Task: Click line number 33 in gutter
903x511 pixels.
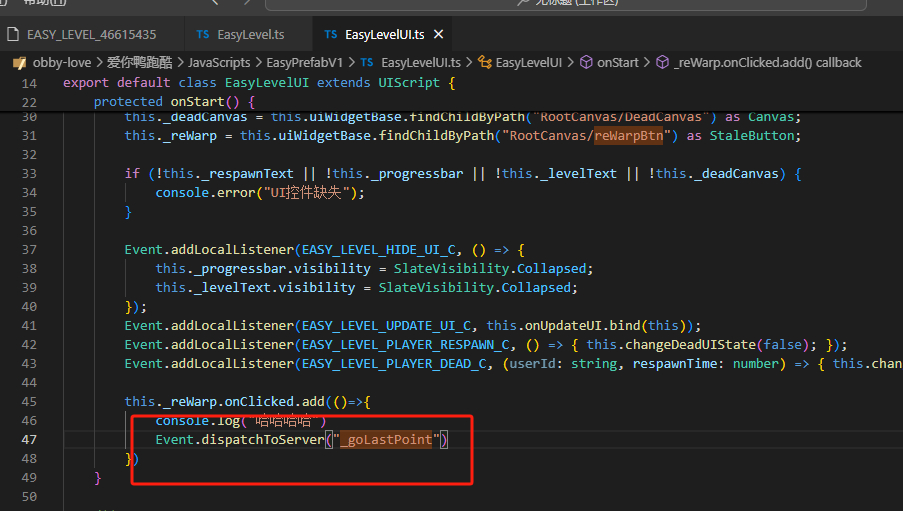Action: [29, 174]
